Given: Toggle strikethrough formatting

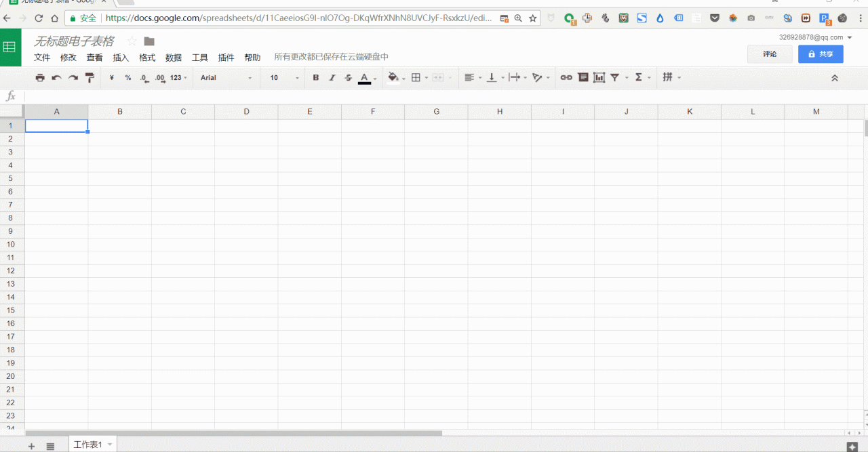Looking at the screenshot, I should click(x=349, y=78).
